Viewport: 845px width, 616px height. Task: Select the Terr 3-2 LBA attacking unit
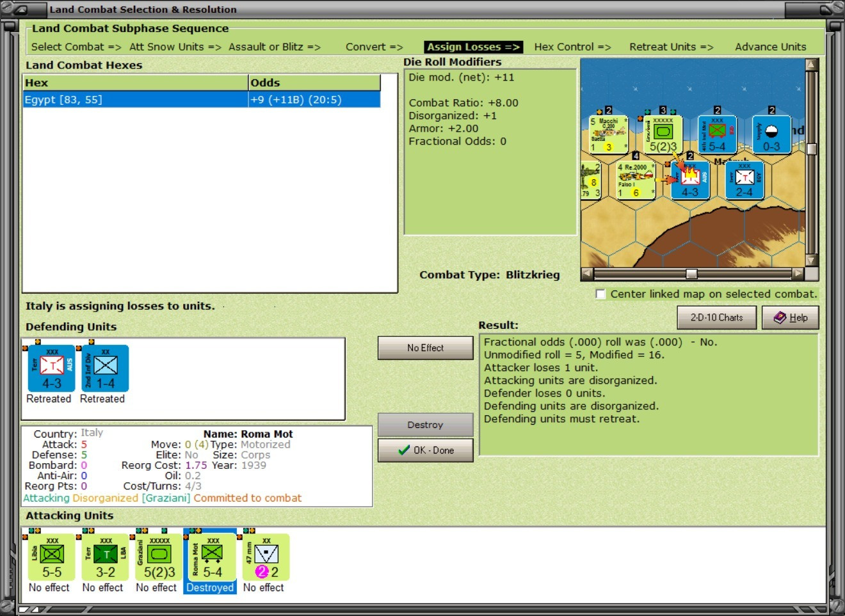pyautogui.click(x=106, y=557)
